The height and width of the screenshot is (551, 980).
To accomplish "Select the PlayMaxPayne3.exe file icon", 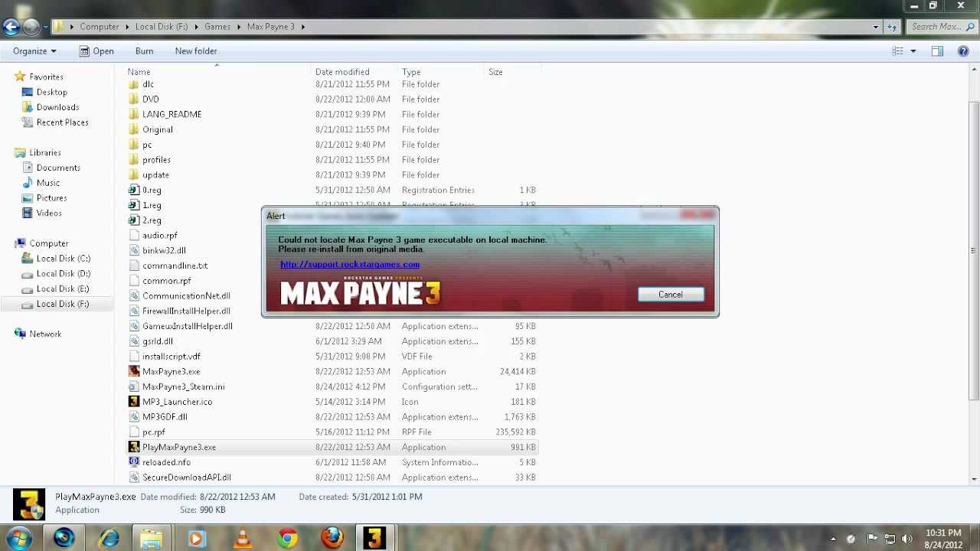I will tap(134, 447).
